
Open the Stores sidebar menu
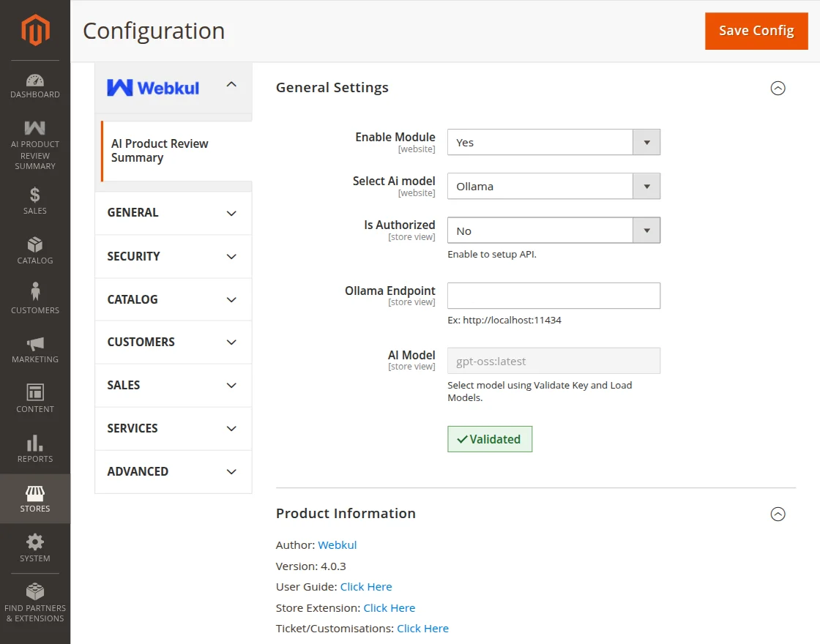35,498
